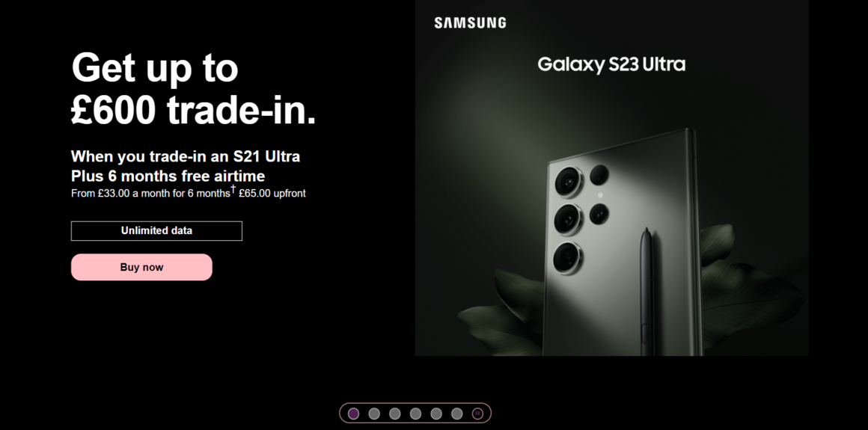Switch to the fourth carousel slide dot
The height and width of the screenshot is (430, 868).
pos(415,414)
